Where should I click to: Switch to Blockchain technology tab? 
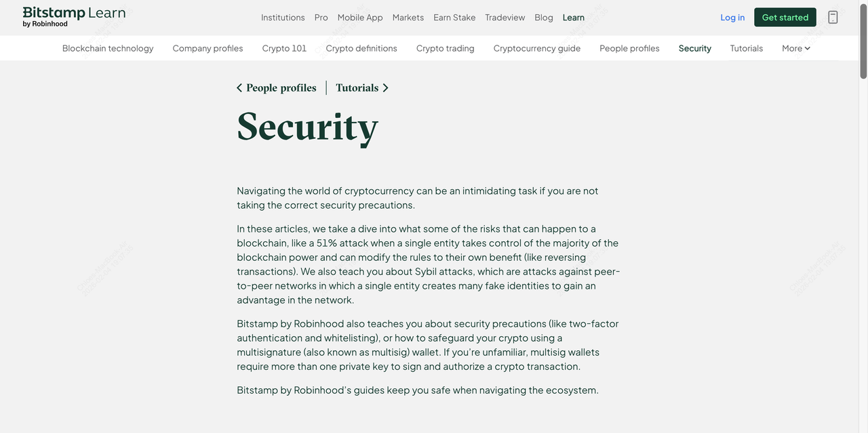[108, 48]
